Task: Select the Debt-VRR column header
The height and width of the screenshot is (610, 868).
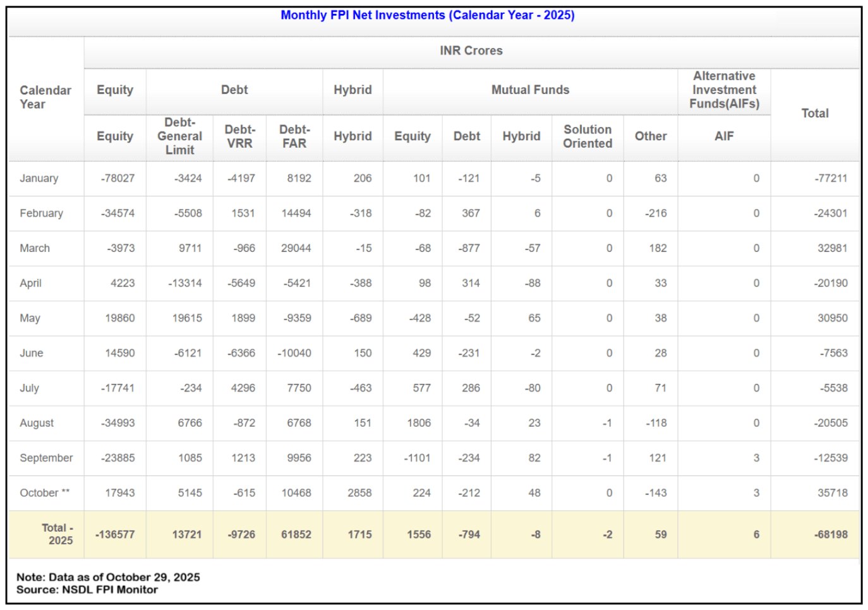Action: [x=239, y=136]
